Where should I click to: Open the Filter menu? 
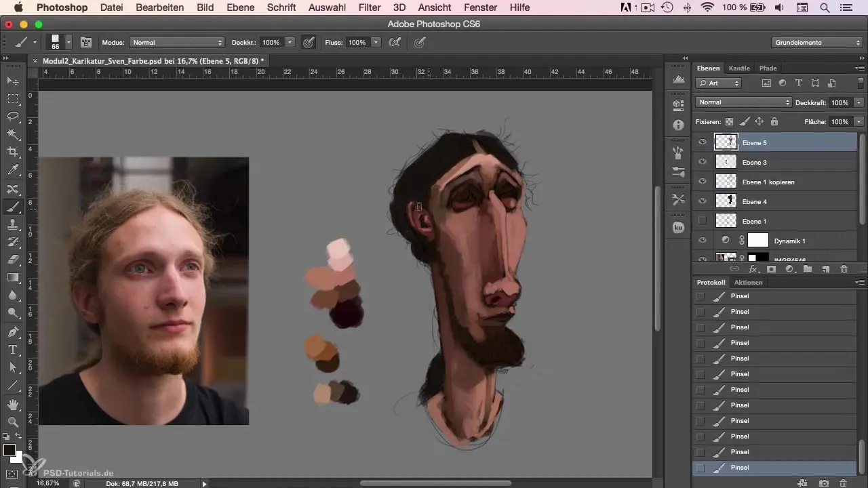point(370,7)
